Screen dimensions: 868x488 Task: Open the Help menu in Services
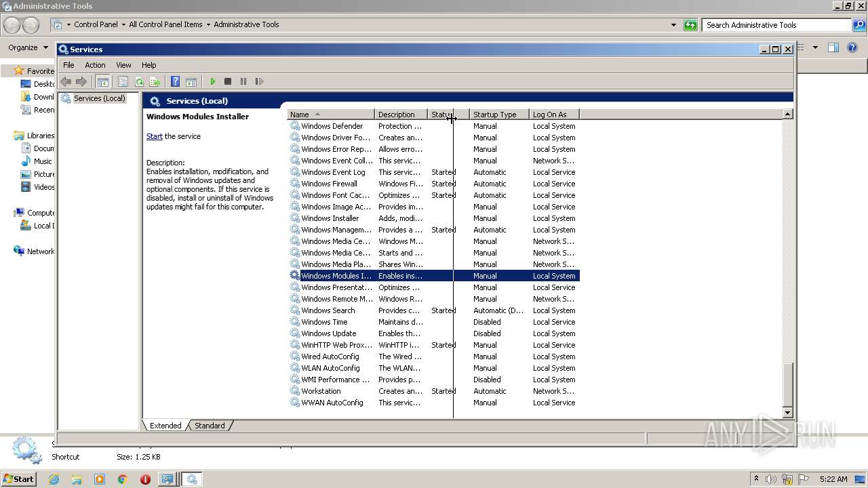coord(149,65)
